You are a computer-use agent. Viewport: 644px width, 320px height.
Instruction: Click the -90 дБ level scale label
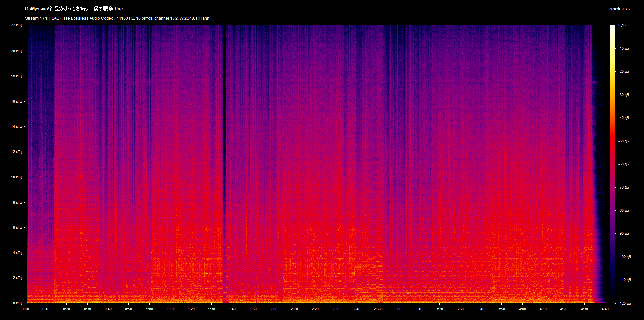click(624, 233)
